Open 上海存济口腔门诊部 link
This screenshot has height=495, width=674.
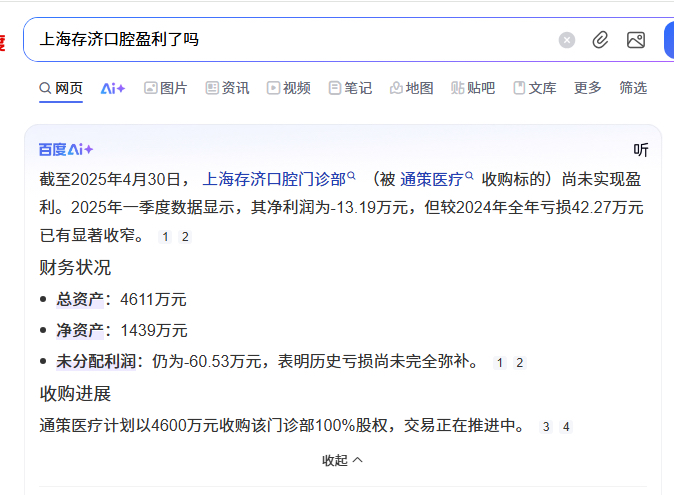click(279, 179)
